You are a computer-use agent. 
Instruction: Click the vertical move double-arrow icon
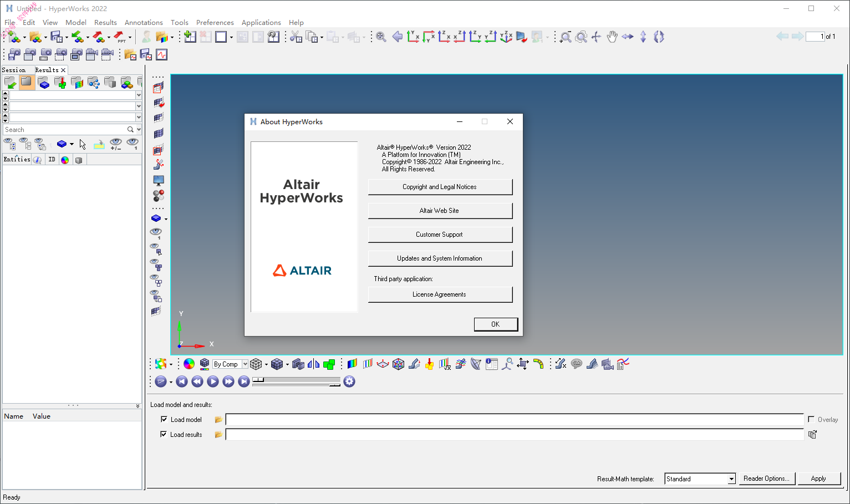coord(643,37)
